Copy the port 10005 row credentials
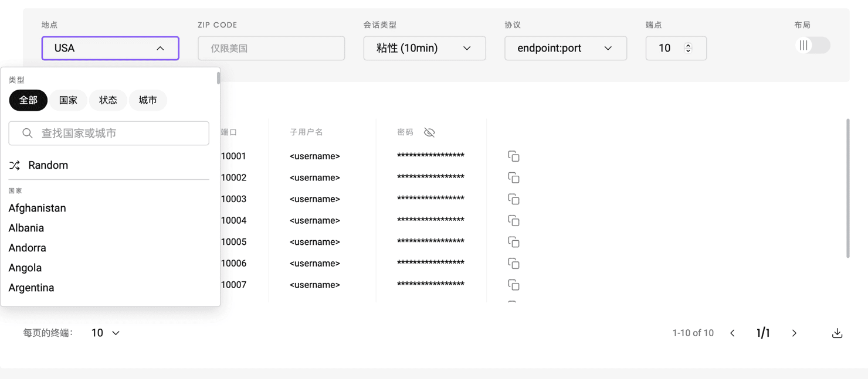The height and width of the screenshot is (379, 868). (x=513, y=242)
